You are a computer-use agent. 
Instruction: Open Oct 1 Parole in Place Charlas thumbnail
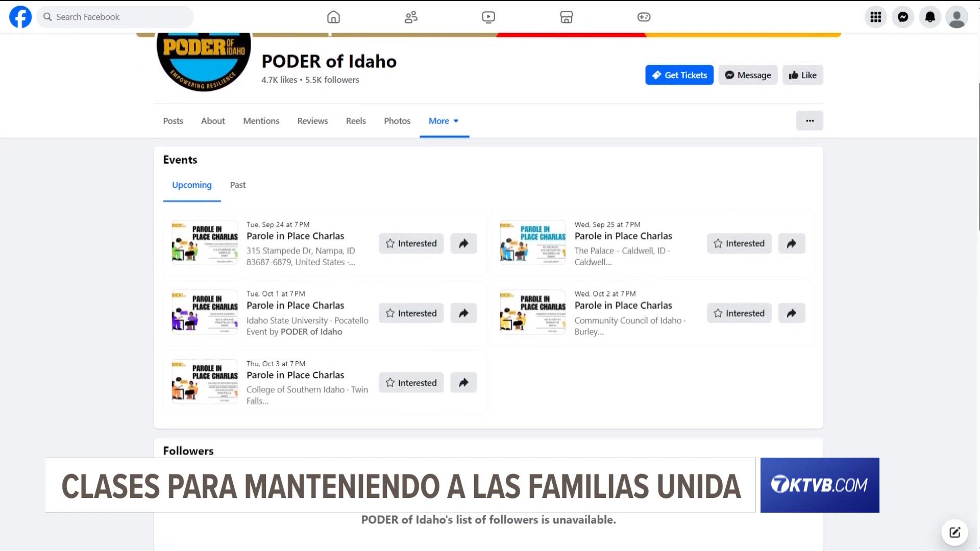pyautogui.click(x=205, y=312)
